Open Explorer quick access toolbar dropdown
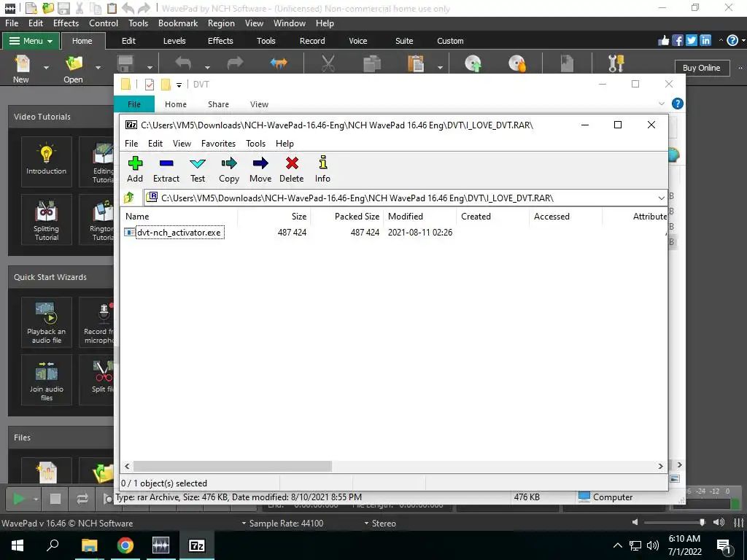The height and width of the screenshot is (560, 747). tap(179, 85)
